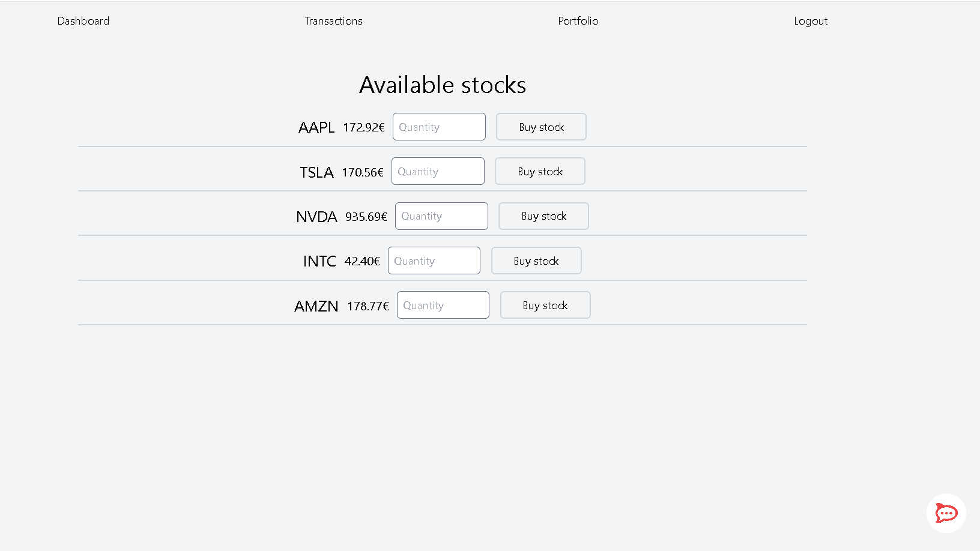The height and width of the screenshot is (551, 980).
Task: Select the AMZN ticker label
Action: [316, 306]
